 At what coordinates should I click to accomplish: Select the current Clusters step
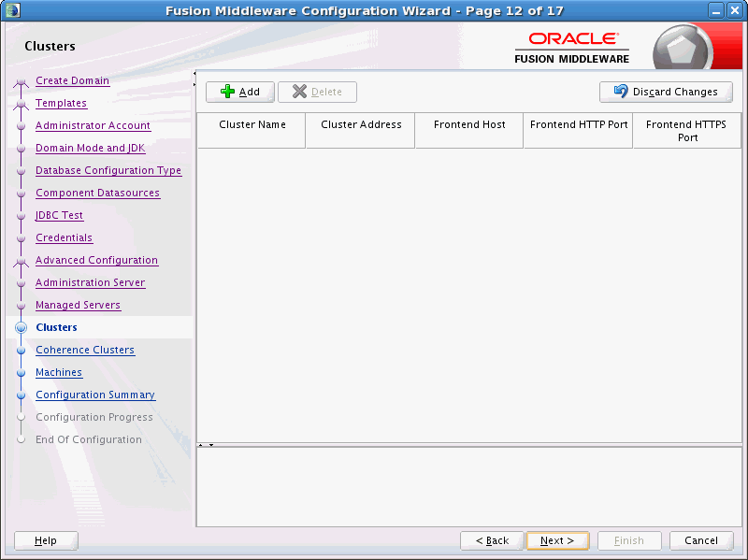point(56,327)
